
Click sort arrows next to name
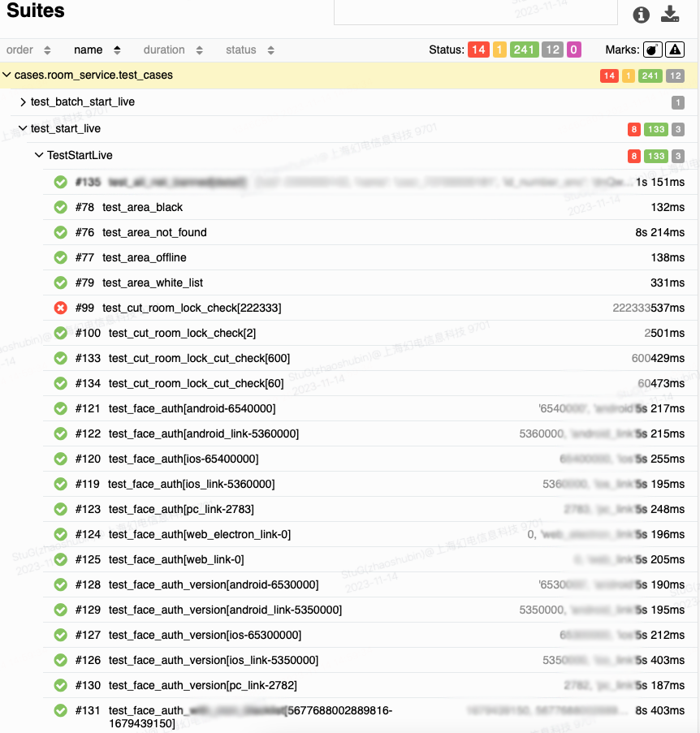coord(117,50)
